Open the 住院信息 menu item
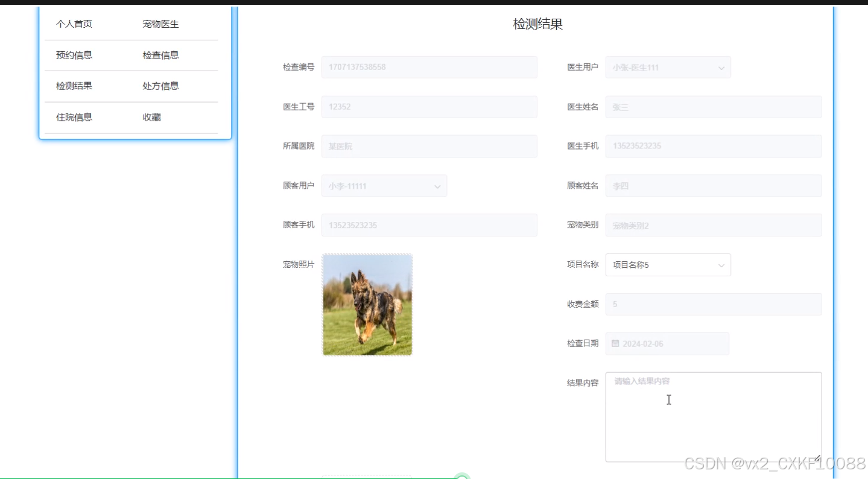 (74, 117)
